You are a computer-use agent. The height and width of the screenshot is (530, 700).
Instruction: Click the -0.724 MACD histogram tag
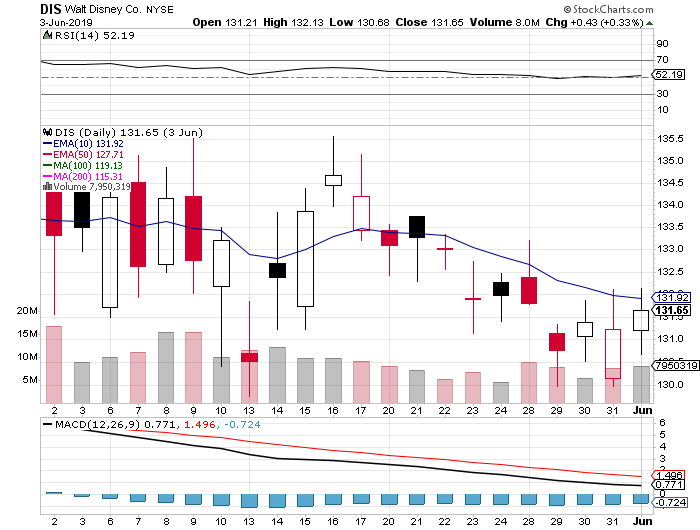(670, 502)
